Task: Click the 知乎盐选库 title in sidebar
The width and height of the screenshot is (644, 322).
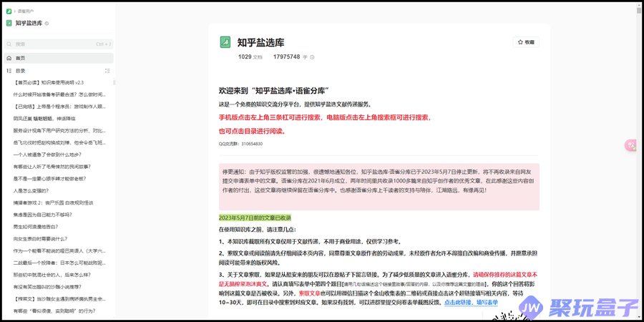Action: click(x=29, y=23)
